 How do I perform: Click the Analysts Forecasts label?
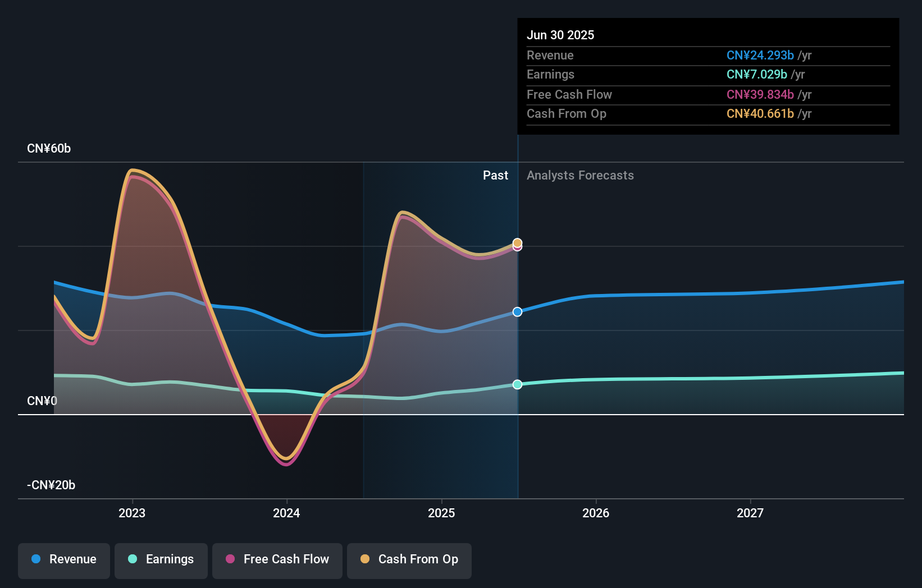[580, 176]
